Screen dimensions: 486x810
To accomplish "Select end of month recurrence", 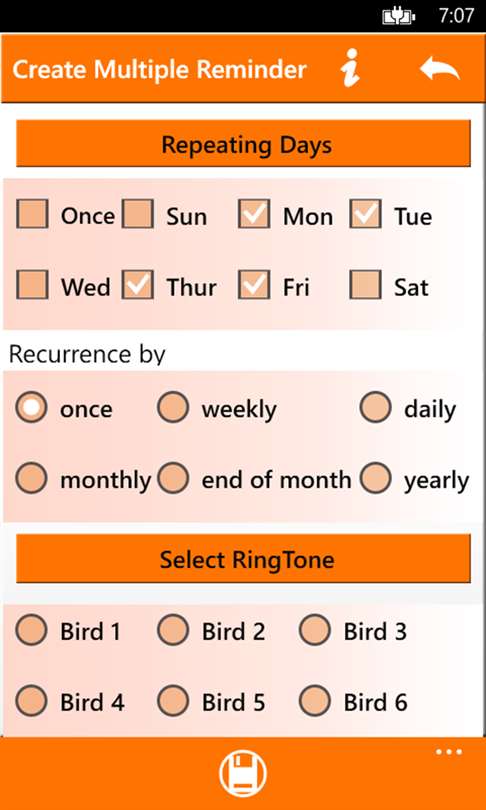I will pyautogui.click(x=173, y=478).
